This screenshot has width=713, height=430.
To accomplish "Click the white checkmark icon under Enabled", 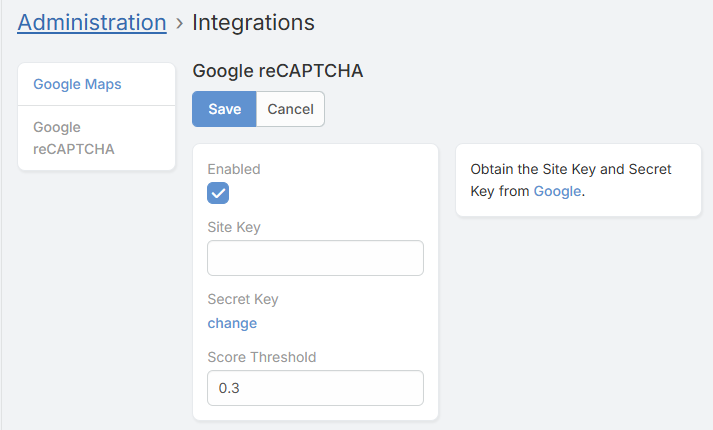I will point(218,193).
